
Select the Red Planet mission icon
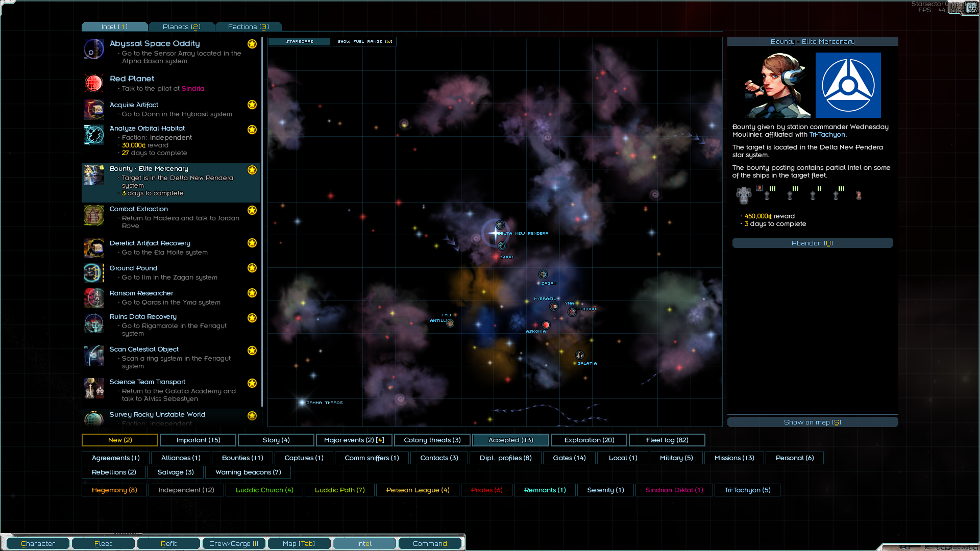coord(94,83)
